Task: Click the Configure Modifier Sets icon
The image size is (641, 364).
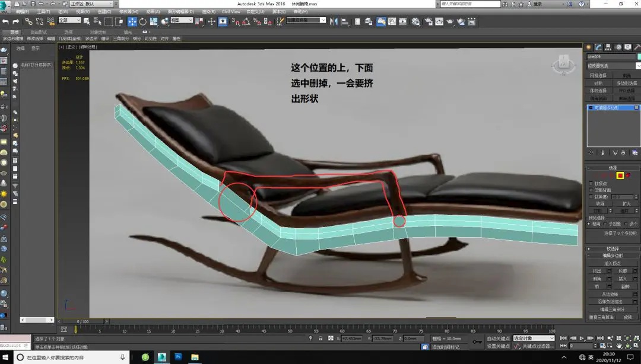Action: (x=635, y=152)
